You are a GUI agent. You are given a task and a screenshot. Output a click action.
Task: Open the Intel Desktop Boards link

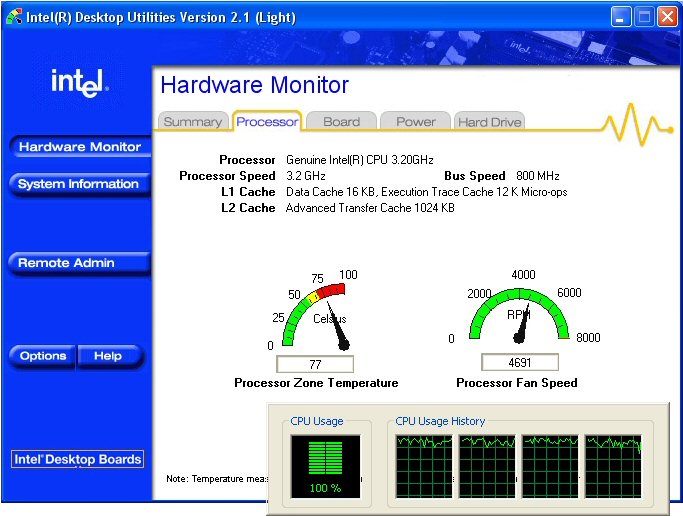pyautogui.click(x=78, y=460)
